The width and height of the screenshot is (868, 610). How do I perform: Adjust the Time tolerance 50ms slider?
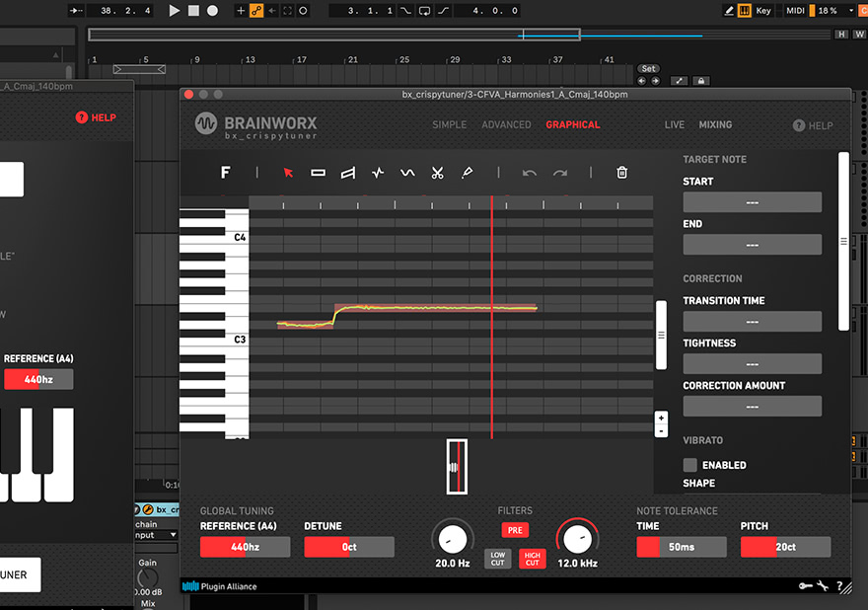tap(682, 547)
